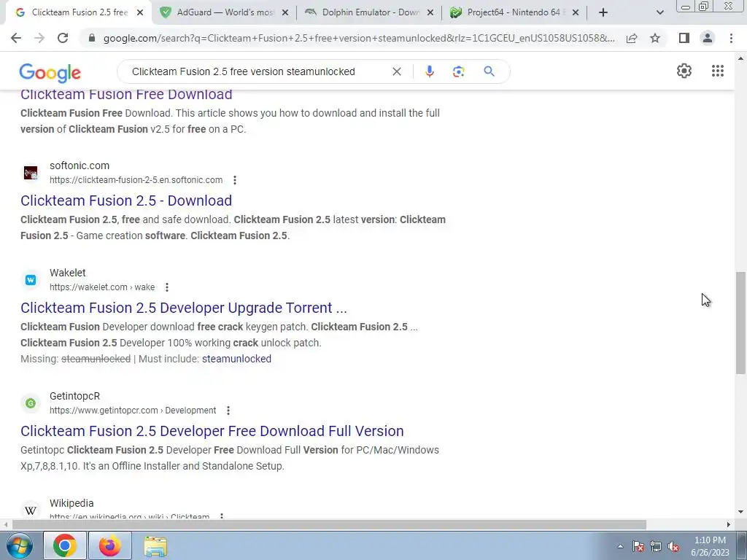This screenshot has height=560, width=747.
Task: View site information lock icon
Action: click(92, 38)
